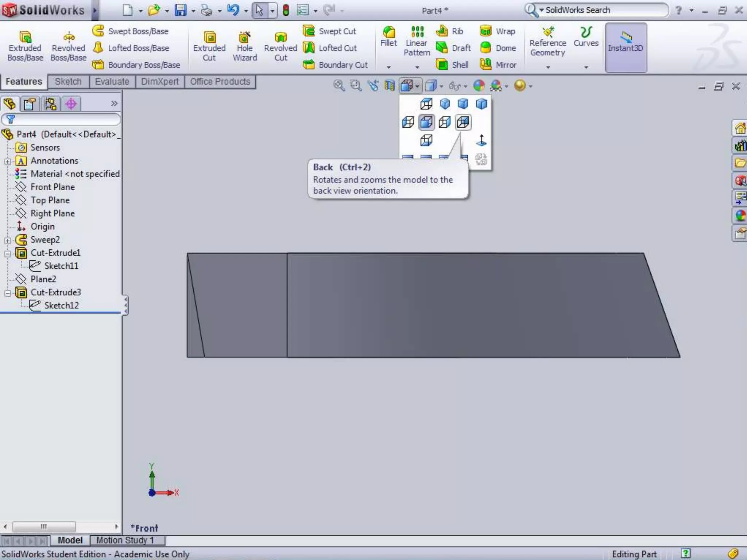Open the Section View tool

(390, 86)
